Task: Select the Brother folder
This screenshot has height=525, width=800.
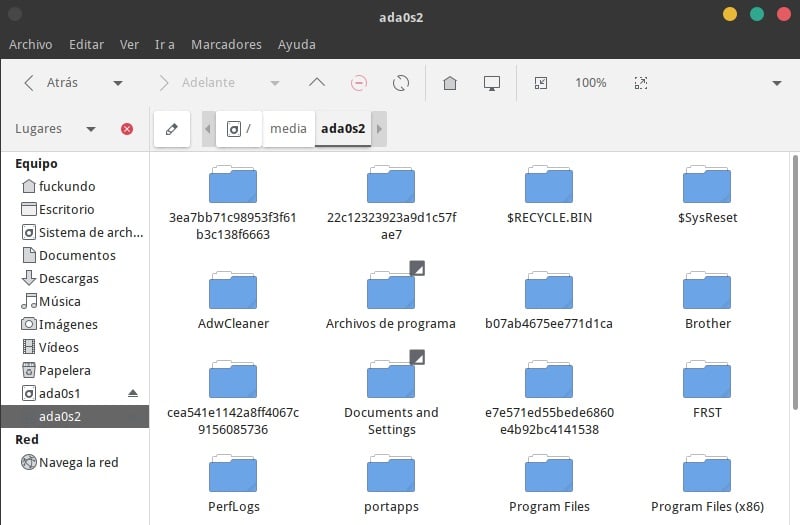Action: coord(707,301)
